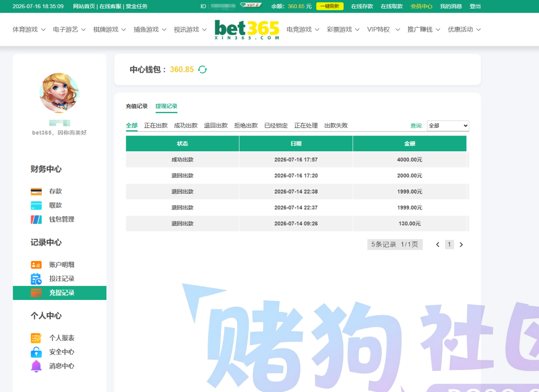
Task: Filter by 正在出款 status
Action: pos(156,126)
